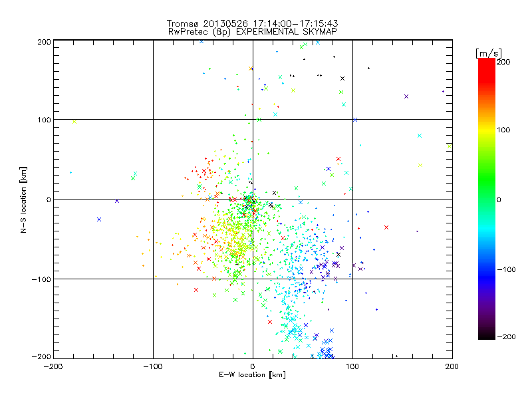Click the "[m/s]" colorbar unit label
532x399 pixels.
pyautogui.click(x=489, y=53)
